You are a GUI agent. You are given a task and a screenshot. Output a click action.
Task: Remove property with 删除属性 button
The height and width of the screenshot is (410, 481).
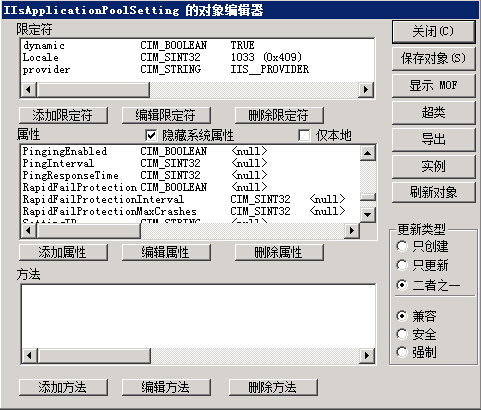click(279, 252)
